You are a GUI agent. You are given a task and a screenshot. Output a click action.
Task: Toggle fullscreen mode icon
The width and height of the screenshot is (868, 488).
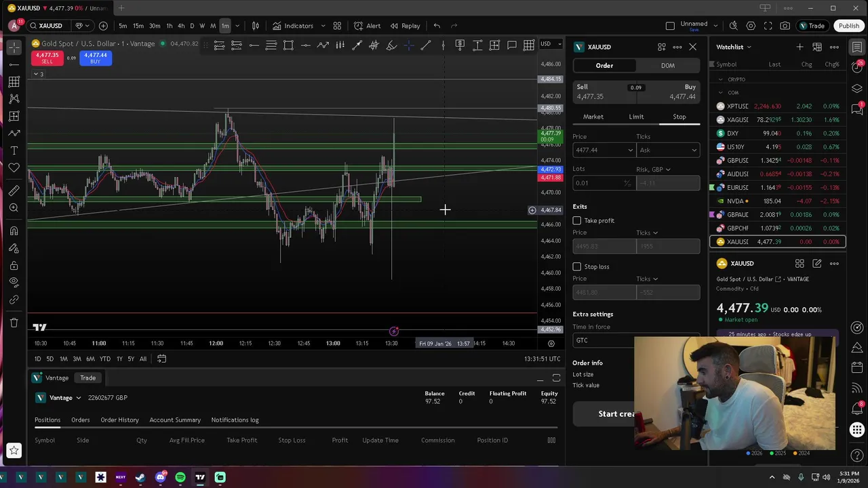[768, 26]
